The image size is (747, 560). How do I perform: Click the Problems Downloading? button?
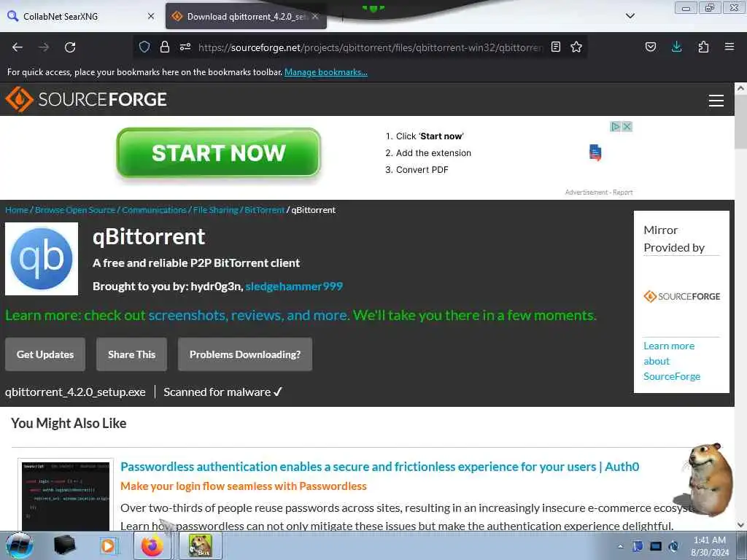pyautogui.click(x=245, y=354)
